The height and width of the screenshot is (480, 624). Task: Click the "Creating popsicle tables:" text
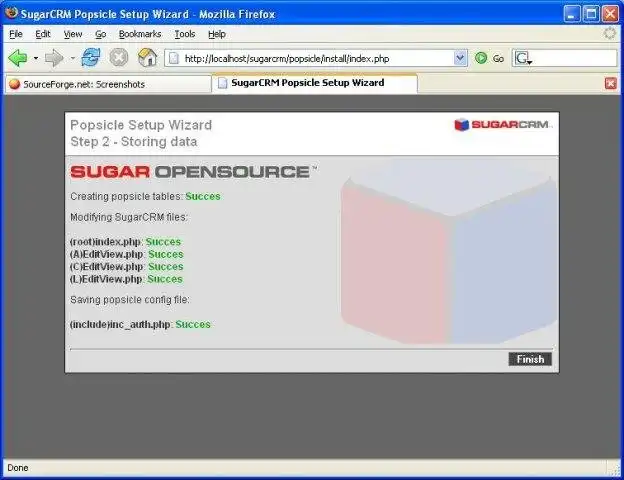pyautogui.click(x=127, y=196)
